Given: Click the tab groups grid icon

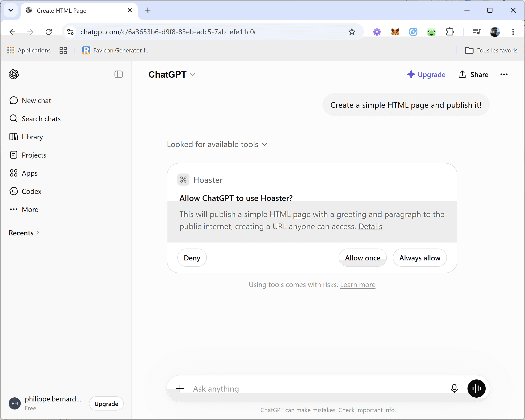Looking at the screenshot, I should (63, 50).
